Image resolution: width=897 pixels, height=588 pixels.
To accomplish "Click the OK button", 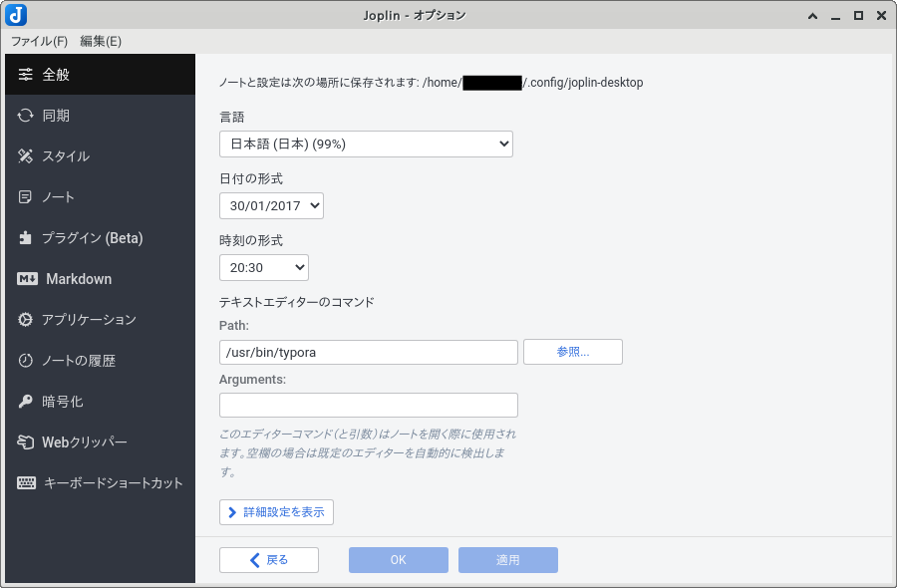I will pos(399,560).
